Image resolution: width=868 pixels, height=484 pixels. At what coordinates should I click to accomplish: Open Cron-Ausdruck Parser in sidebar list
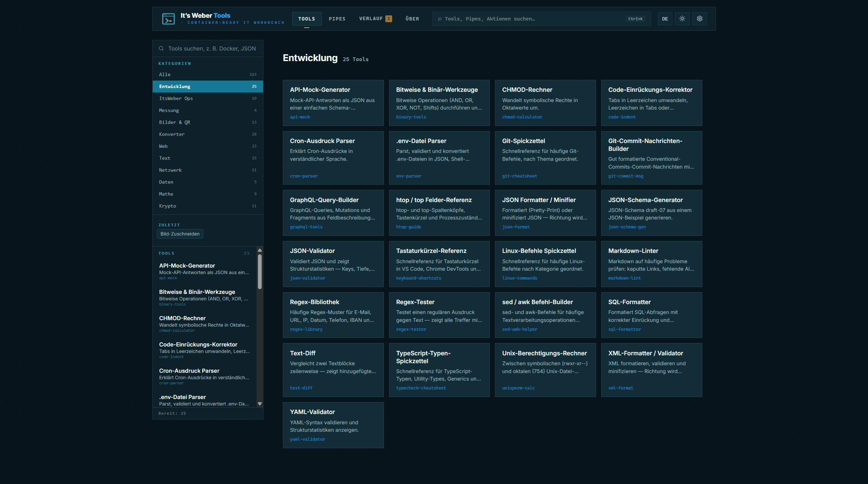click(205, 376)
